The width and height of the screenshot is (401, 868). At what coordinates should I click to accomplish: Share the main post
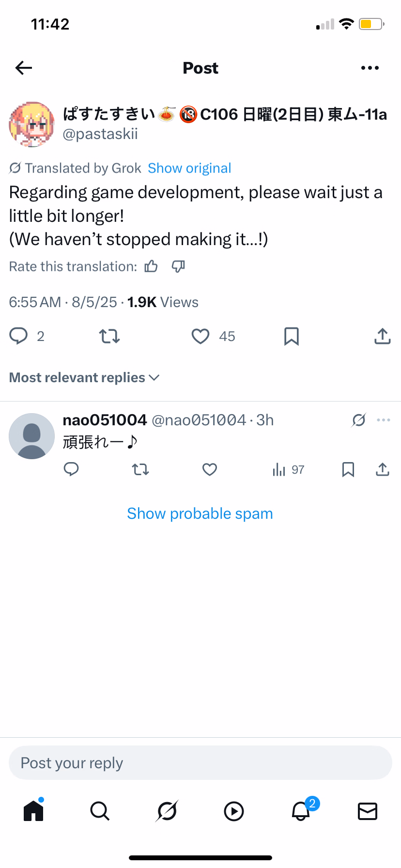coord(383,336)
